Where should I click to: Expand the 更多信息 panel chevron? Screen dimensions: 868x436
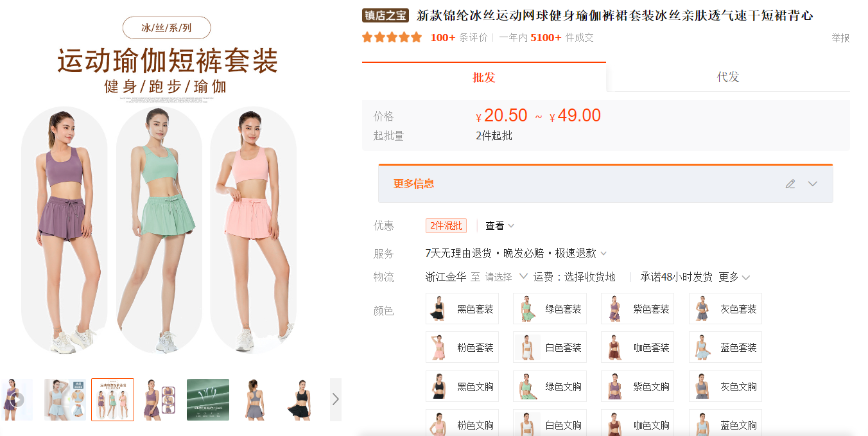813,184
